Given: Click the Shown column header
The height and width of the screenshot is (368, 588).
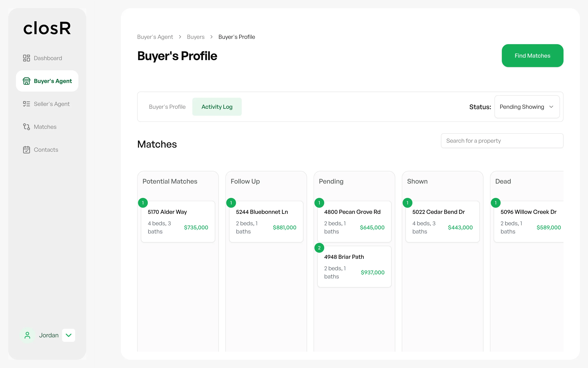Looking at the screenshot, I should tap(417, 182).
